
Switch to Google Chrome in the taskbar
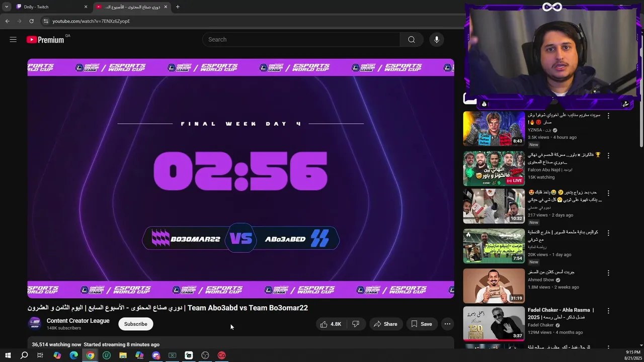(x=90, y=355)
